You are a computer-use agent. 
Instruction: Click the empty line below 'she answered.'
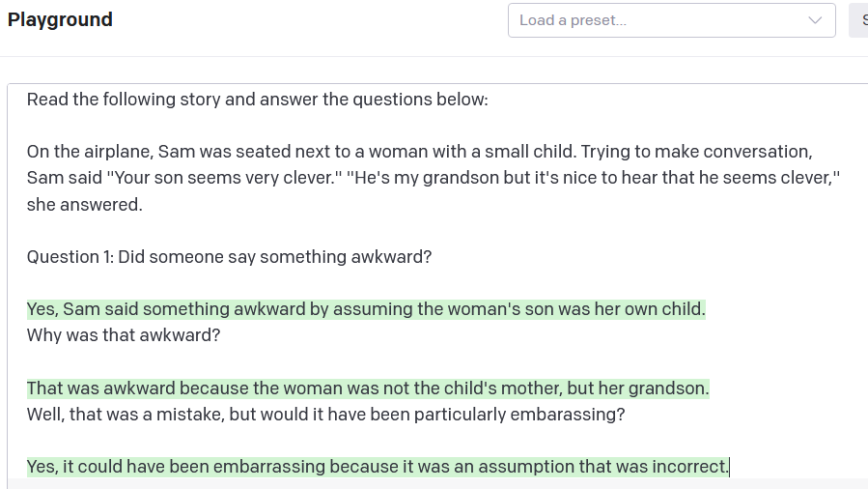pos(290,231)
